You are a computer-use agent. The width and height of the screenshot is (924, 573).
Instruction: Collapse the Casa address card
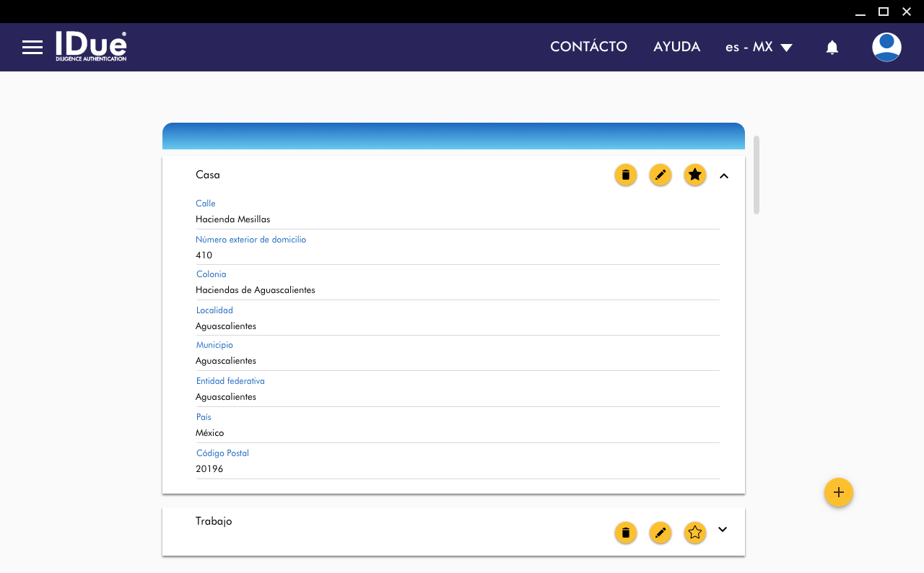tap(724, 175)
